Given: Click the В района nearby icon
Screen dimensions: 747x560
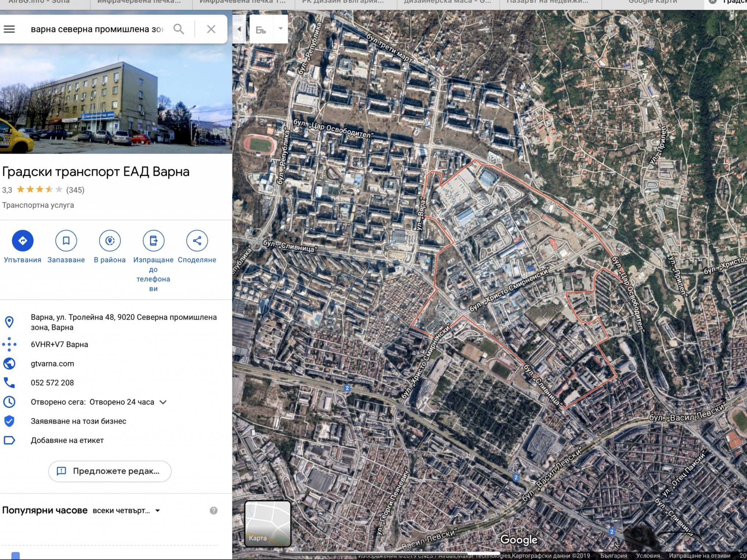Looking at the screenshot, I should pyautogui.click(x=110, y=241).
